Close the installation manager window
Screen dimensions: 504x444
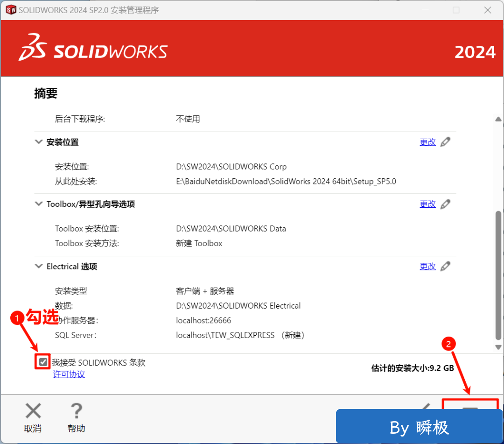487,10
